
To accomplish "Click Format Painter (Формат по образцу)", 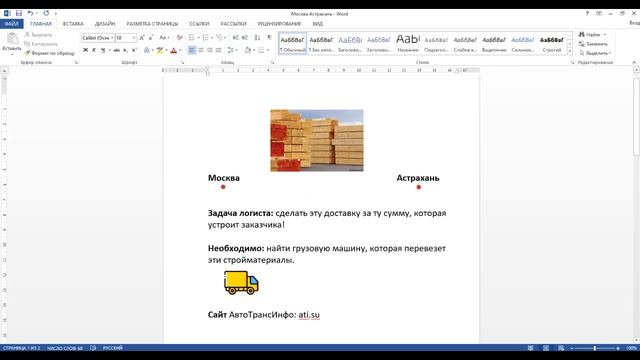I will tap(50, 53).
